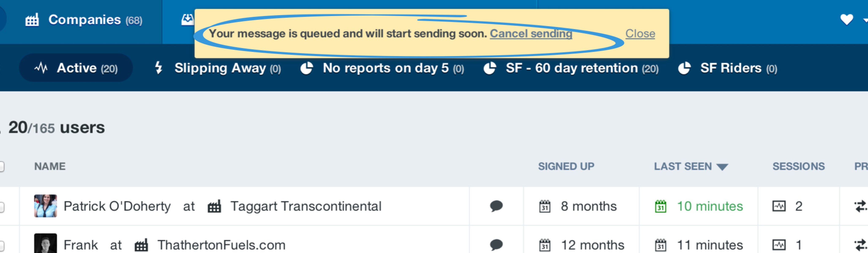Click the inbox icon beside Companies tab
Viewport: 868px width, 253px height.
[188, 20]
